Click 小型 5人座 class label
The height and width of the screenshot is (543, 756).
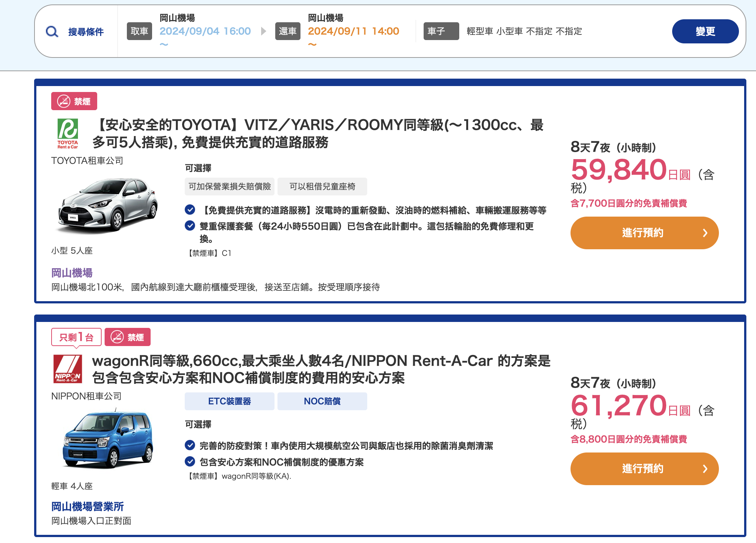(72, 251)
